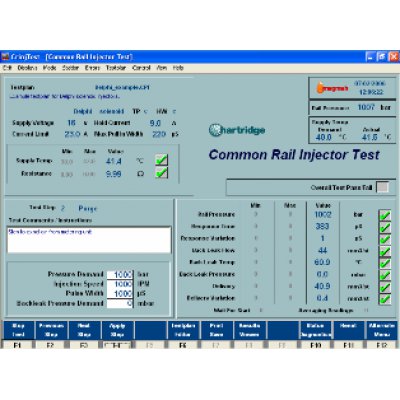
Task: Click the Back Leak Temp value 60.9
Action: 322,262
